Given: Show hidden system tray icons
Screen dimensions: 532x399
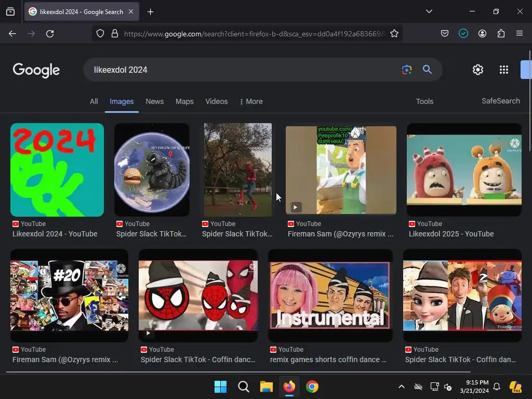Looking at the screenshot, I should (402, 387).
